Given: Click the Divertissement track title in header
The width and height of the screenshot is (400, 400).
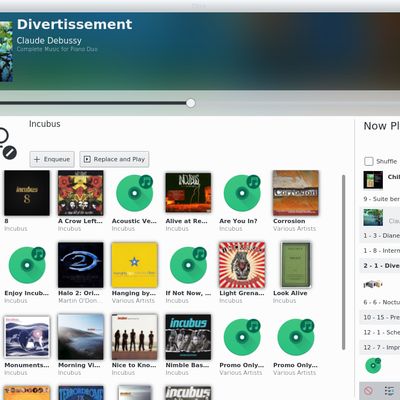Looking at the screenshot, I should [x=74, y=24].
